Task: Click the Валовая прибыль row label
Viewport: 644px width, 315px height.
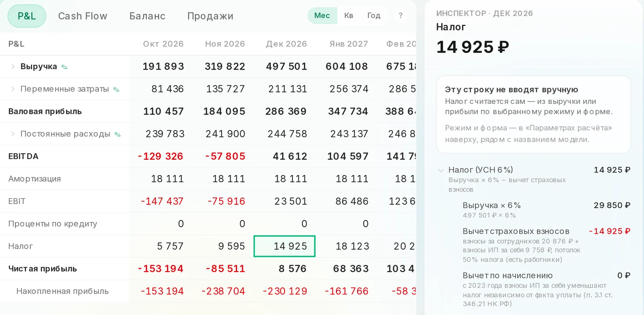Action: [45, 111]
